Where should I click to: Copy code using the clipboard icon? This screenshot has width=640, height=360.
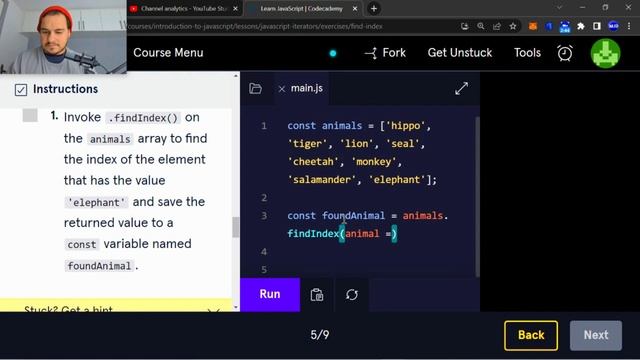click(x=317, y=295)
